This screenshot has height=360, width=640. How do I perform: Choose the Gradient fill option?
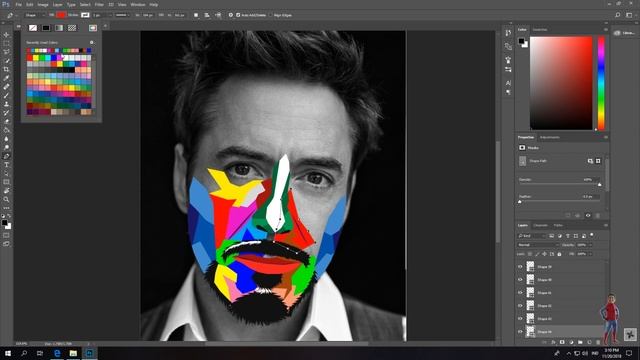(59, 28)
